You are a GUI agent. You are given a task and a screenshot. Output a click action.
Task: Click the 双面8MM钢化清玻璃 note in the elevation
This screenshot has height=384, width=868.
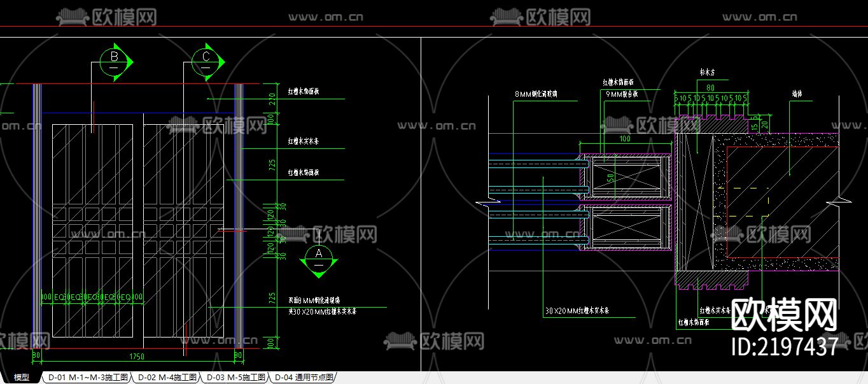pyautogui.click(x=314, y=300)
